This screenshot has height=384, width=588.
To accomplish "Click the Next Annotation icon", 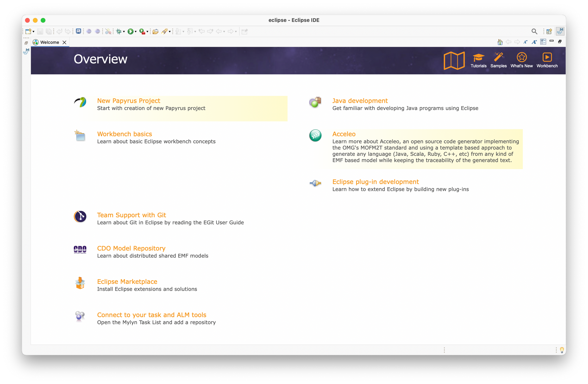I will click(x=178, y=31).
